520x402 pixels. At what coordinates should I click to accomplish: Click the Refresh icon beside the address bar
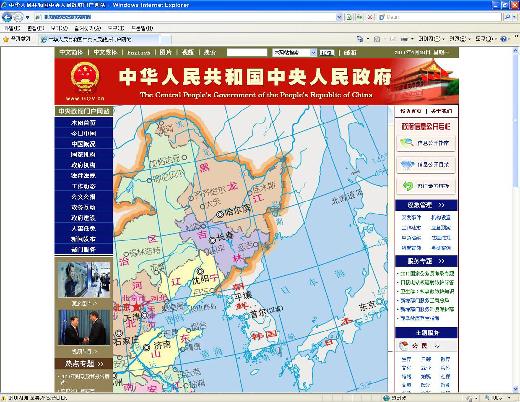coord(359,17)
